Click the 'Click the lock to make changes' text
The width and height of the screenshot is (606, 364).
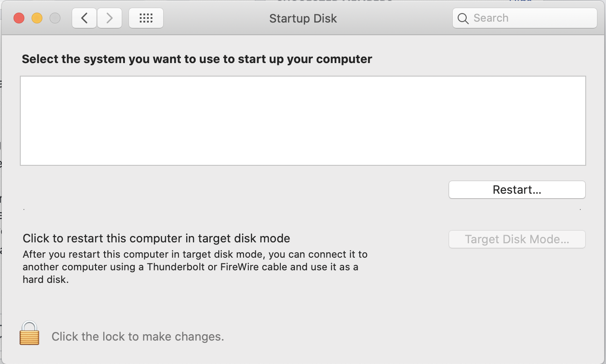[138, 337]
